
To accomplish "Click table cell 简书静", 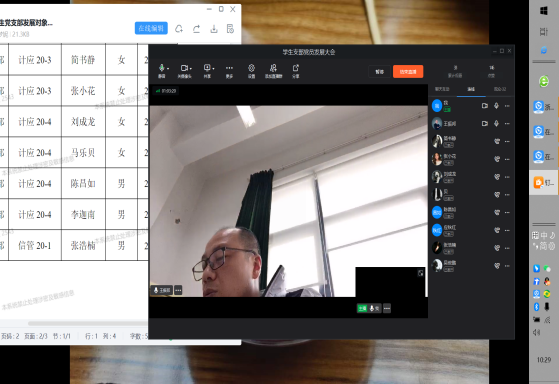I will click(83, 60).
